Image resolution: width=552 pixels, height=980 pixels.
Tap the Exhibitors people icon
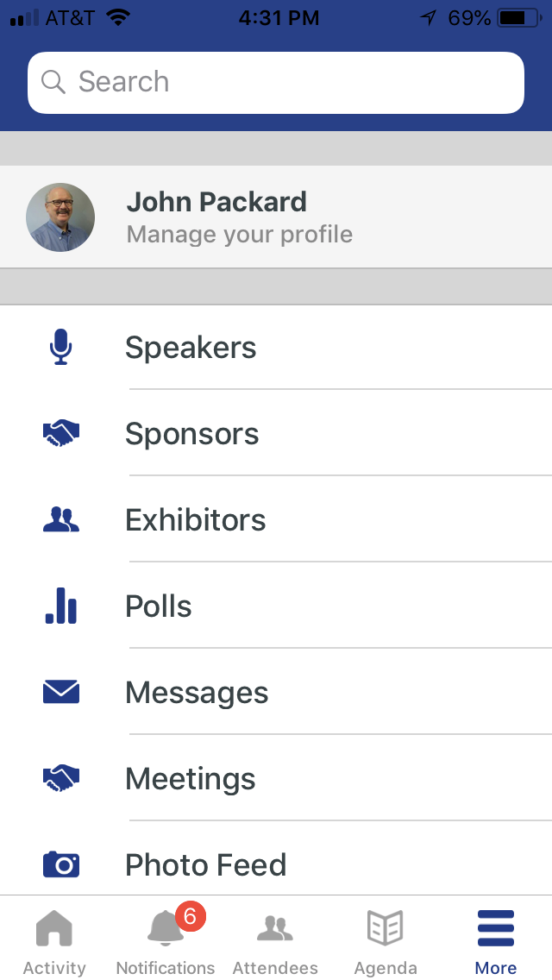pyautogui.click(x=60, y=519)
